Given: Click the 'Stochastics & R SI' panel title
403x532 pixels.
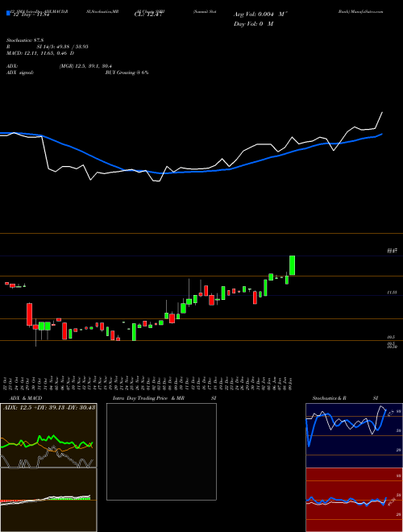Looking at the screenshot, I should click(x=345, y=398).
